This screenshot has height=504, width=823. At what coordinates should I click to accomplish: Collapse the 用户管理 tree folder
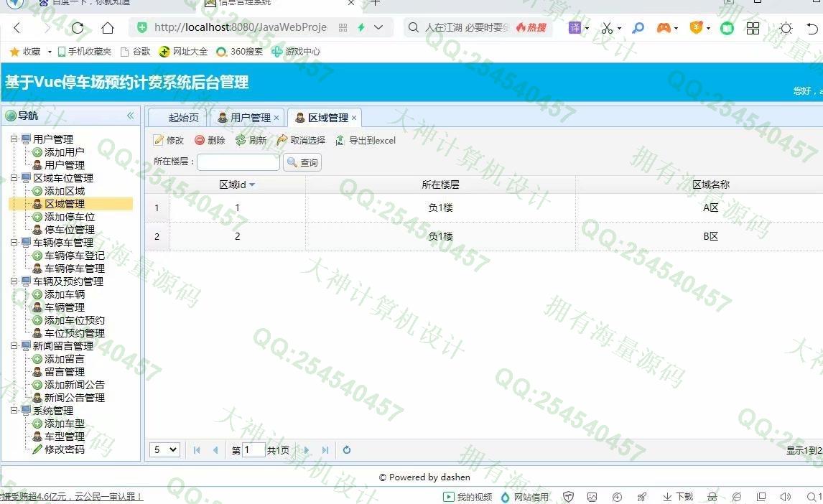click(14, 139)
